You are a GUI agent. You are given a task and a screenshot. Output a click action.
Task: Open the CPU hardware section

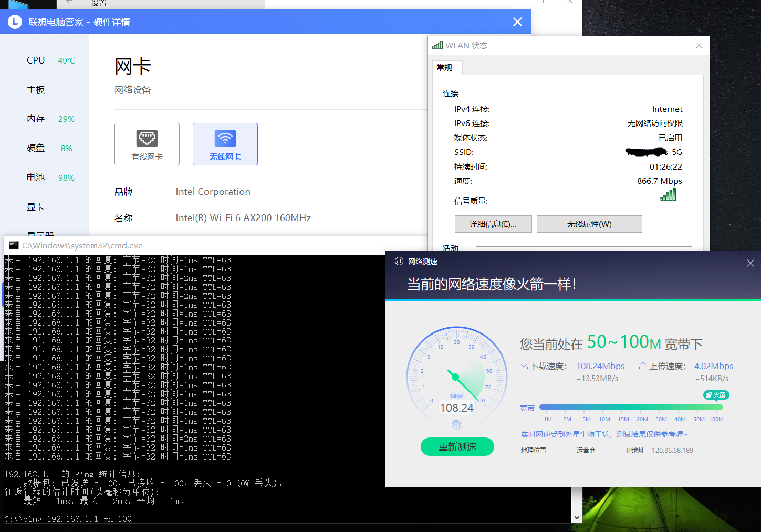pyautogui.click(x=36, y=60)
